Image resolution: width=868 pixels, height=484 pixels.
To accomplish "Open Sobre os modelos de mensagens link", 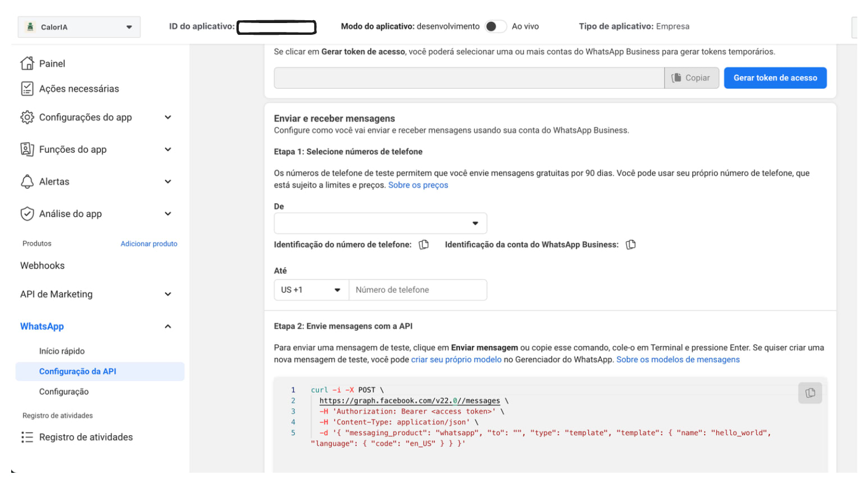I will (x=678, y=360).
